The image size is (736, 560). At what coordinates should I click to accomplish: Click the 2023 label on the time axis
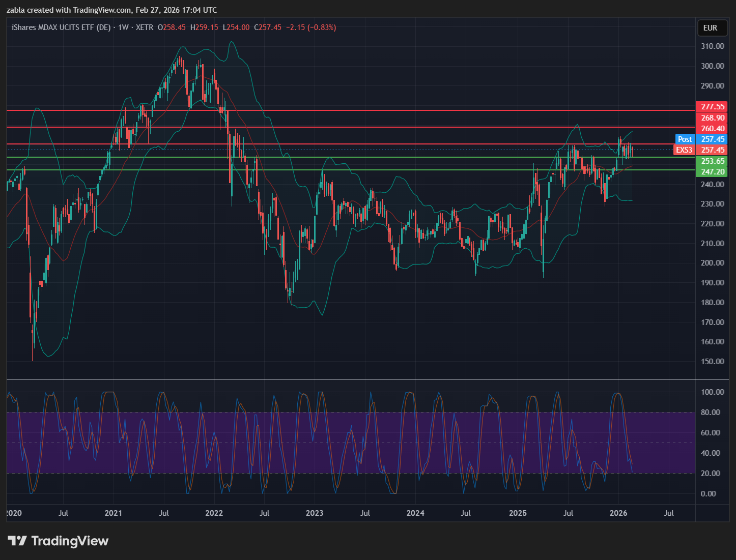tap(315, 513)
